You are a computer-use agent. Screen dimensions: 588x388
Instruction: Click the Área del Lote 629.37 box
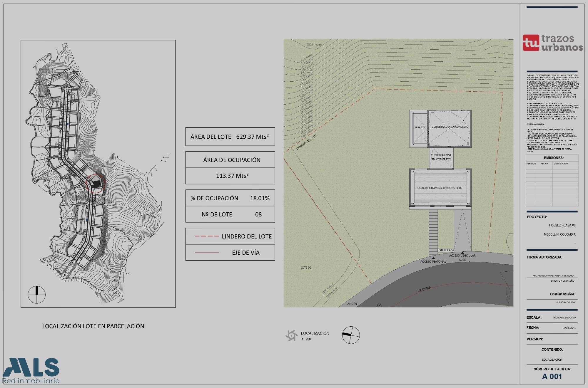230,137
